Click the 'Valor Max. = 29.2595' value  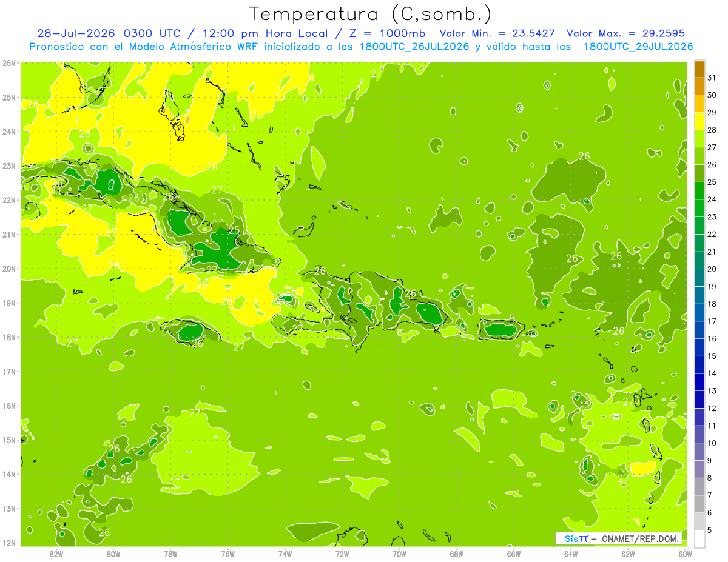pos(625,33)
